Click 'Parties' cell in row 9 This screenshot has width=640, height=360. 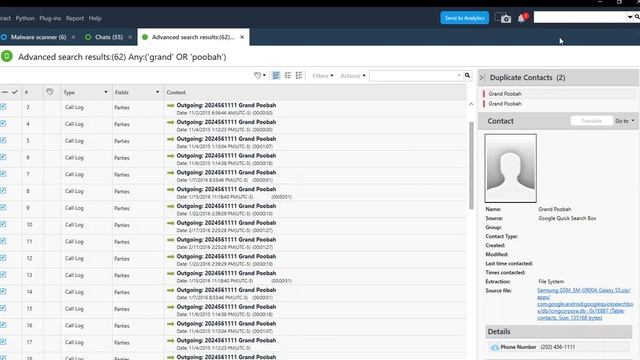pyautogui.click(x=122, y=208)
